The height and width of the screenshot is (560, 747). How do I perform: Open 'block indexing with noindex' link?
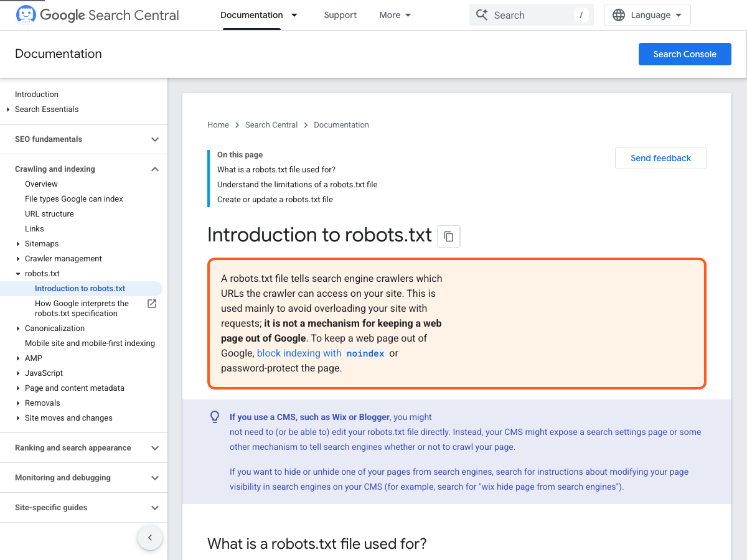(322, 353)
